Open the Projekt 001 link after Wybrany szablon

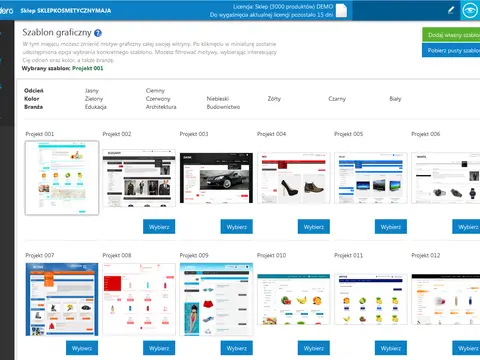[88, 68]
